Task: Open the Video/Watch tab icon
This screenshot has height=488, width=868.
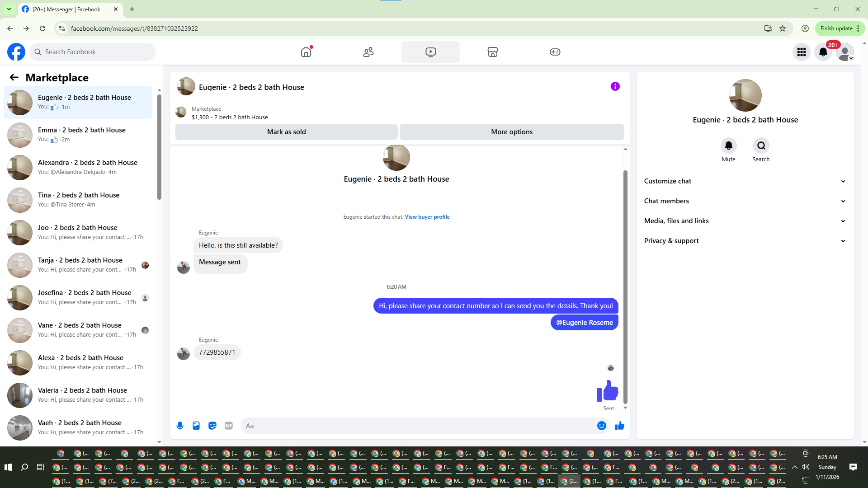Action: point(430,52)
